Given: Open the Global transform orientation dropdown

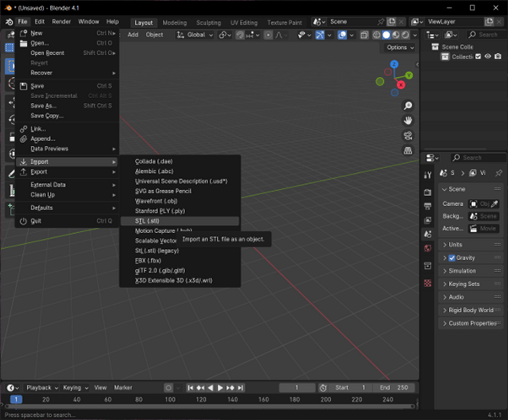Looking at the screenshot, I should [x=194, y=35].
